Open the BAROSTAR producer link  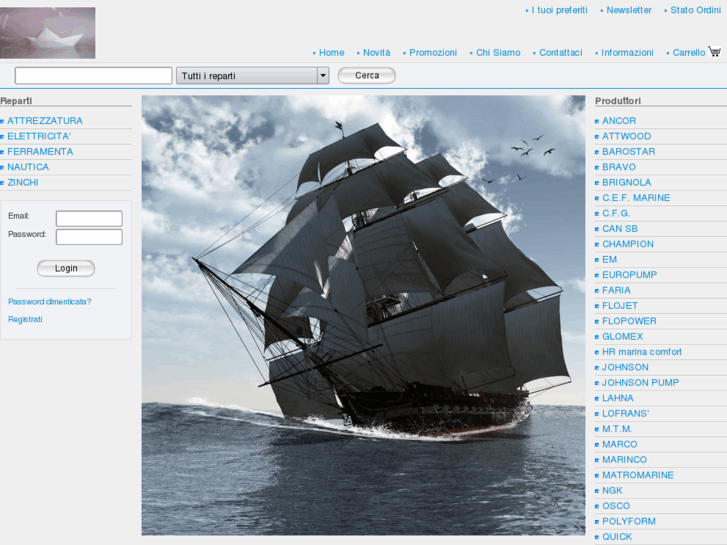point(629,151)
